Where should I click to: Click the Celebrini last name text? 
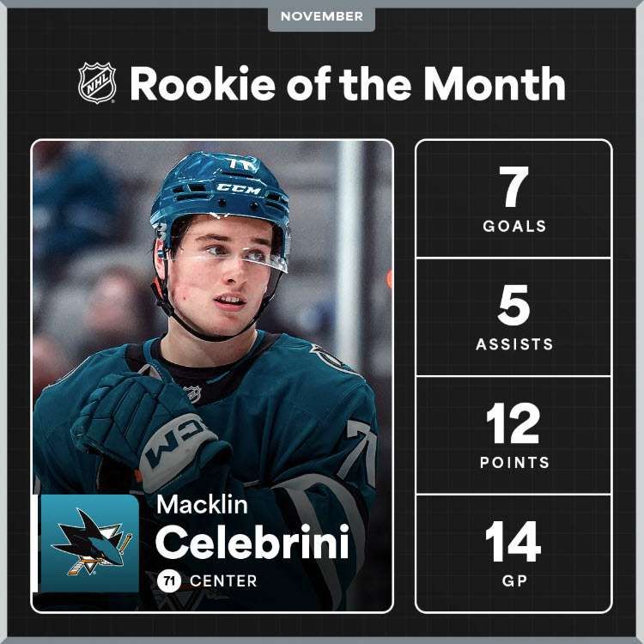click(252, 542)
